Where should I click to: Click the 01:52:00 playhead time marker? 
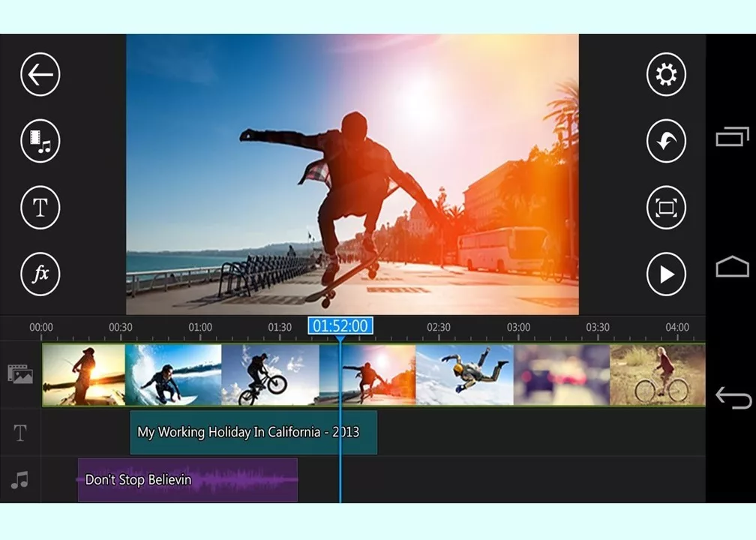tap(340, 326)
